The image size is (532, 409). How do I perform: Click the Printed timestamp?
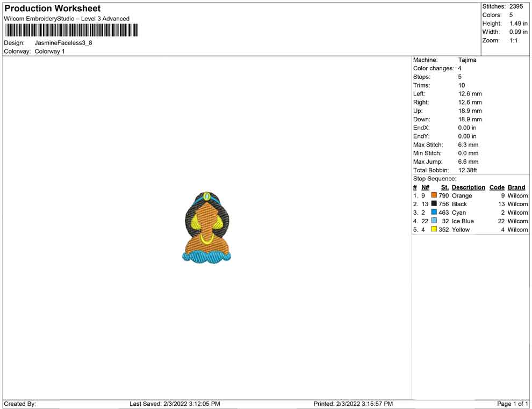[353, 404]
